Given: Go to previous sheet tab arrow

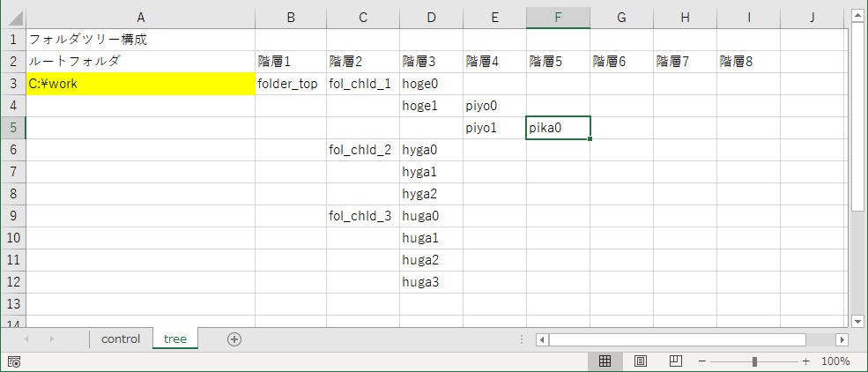Looking at the screenshot, I should point(26,339).
